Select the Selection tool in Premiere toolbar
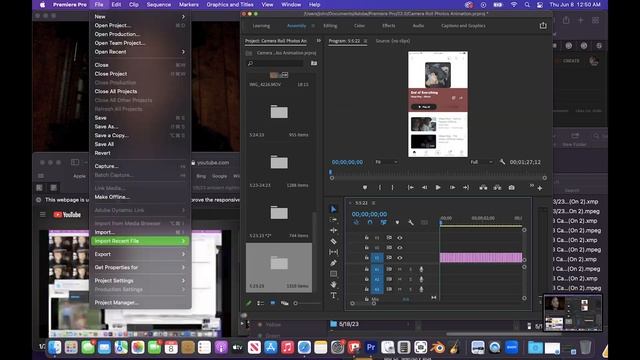The height and width of the screenshot is (360, 640). (x=333, y=209)
